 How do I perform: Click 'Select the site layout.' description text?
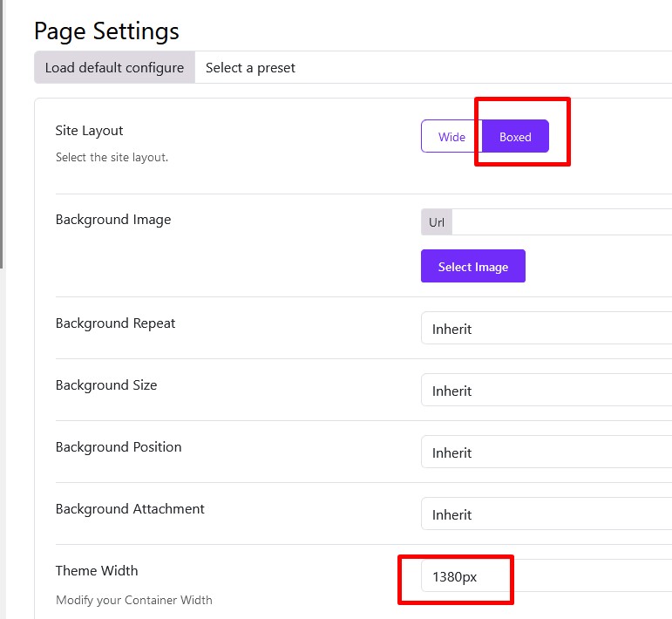pos(112,157)
